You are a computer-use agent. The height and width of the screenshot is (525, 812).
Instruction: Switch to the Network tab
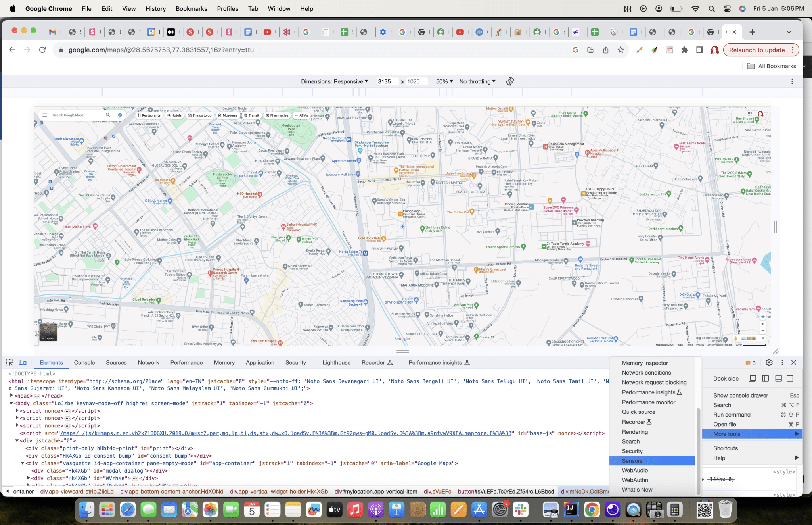pyautogui.click(x=148, y=362)
